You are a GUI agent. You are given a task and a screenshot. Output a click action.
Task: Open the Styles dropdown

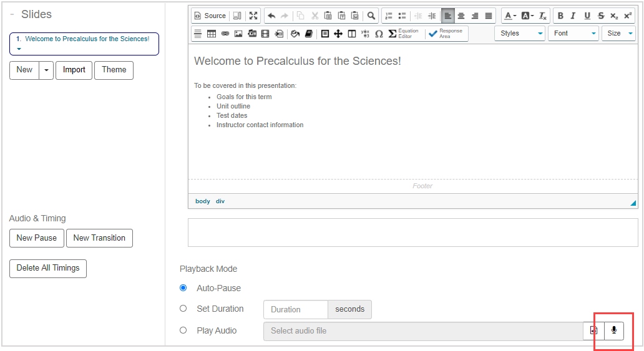(520, 34)
